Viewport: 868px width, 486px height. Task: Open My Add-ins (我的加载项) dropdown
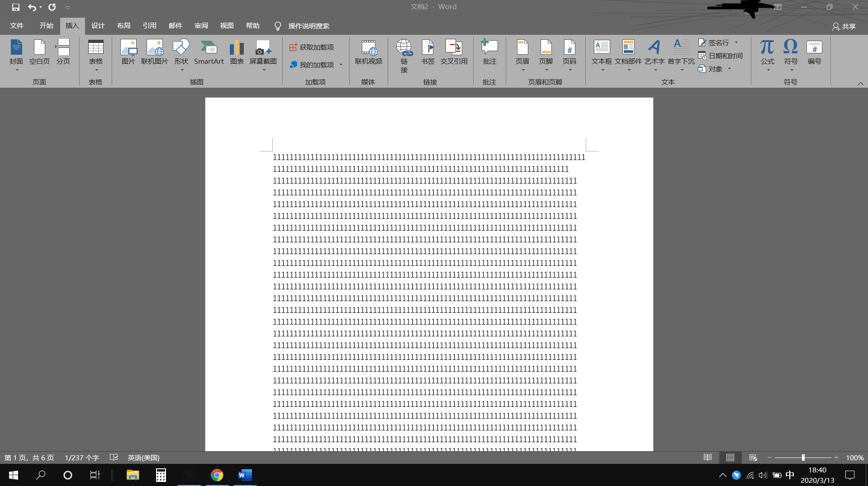[x=341, y=65]
